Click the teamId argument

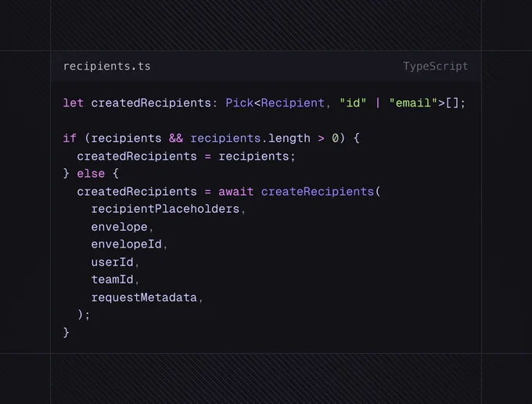(112, 280)
